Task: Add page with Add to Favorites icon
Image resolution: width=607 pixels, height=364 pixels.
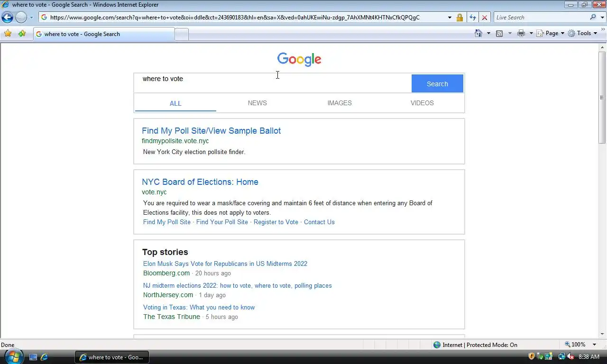Action: tap(22, 34)
